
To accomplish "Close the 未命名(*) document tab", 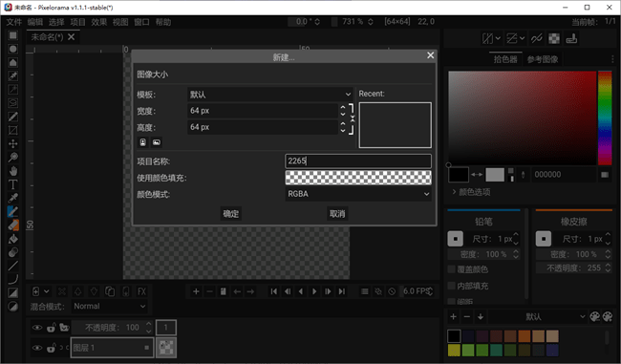I will pos(72,37).
